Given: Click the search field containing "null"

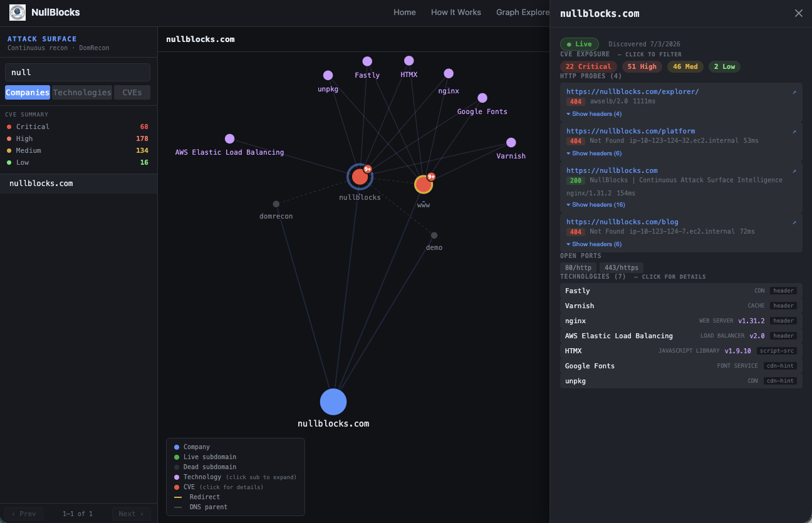Looking at the screenshot, I should pyautogui.click(x=78, y=72).
